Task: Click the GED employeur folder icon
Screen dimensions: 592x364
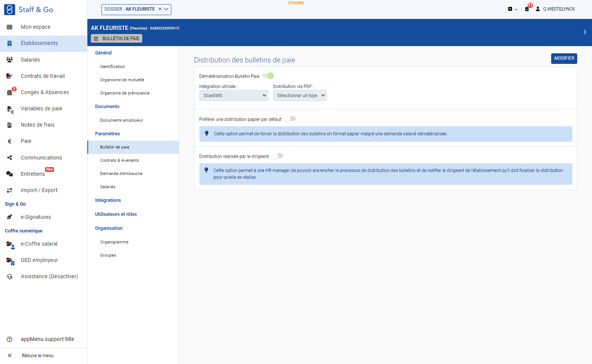Action: click(x=10, y=261)
